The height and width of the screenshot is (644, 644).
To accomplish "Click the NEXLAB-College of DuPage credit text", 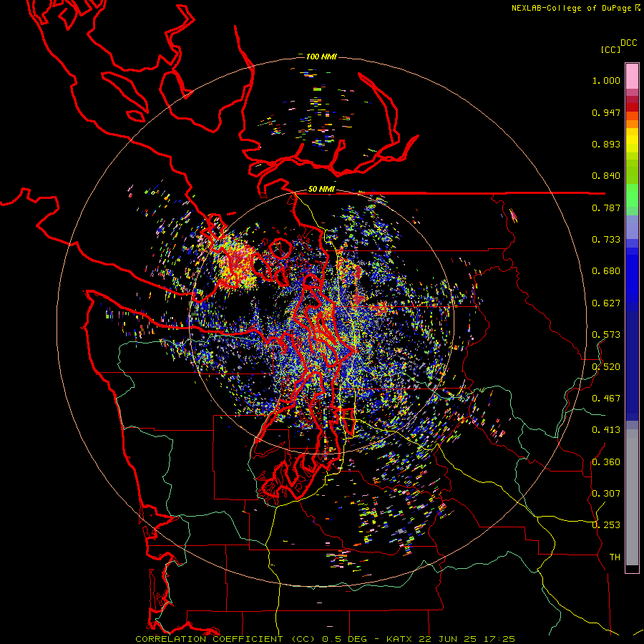I will click(572, 8).
